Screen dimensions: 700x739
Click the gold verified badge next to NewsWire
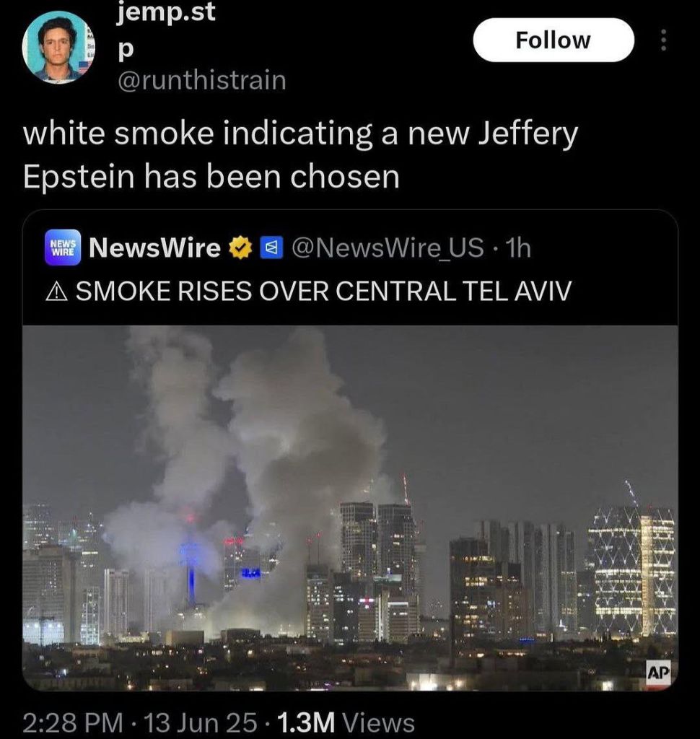[x=241, y=248]
